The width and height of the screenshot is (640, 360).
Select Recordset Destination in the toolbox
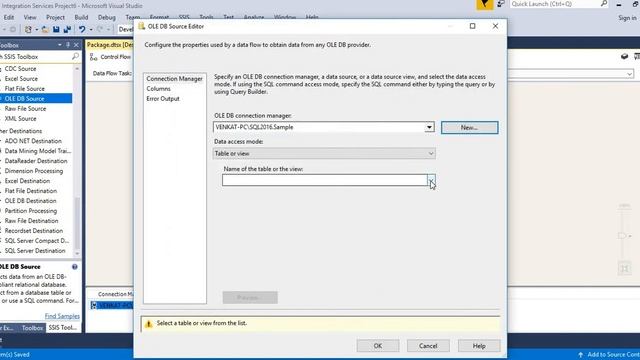click(34, 231)
